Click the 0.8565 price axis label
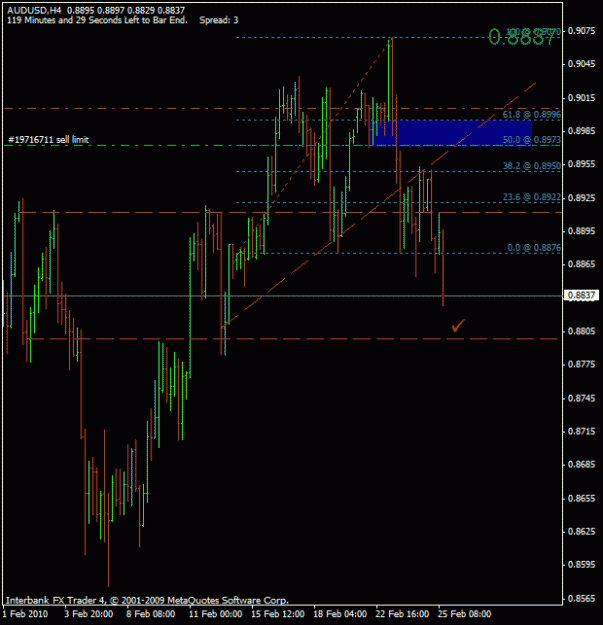 point(581,598)
